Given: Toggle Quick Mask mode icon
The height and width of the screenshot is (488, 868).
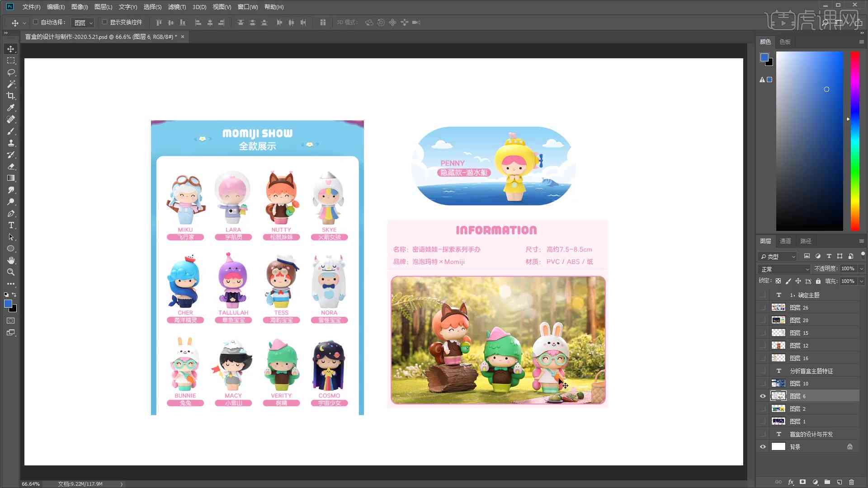Looking at the screenshot, I should pos(11,321).
